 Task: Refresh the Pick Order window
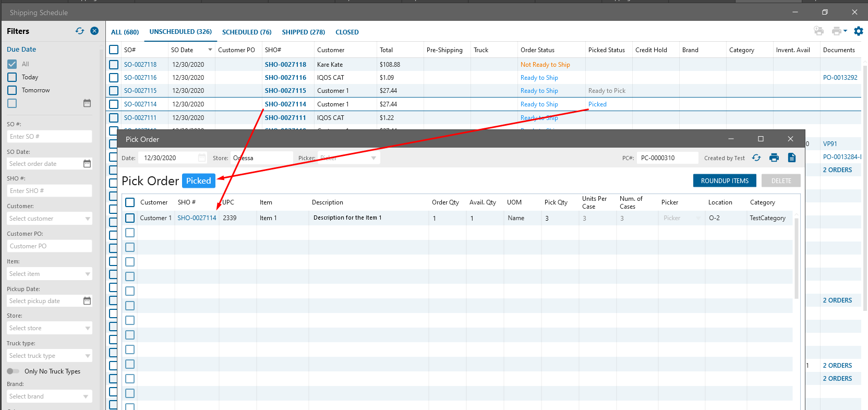pos(756,158)
